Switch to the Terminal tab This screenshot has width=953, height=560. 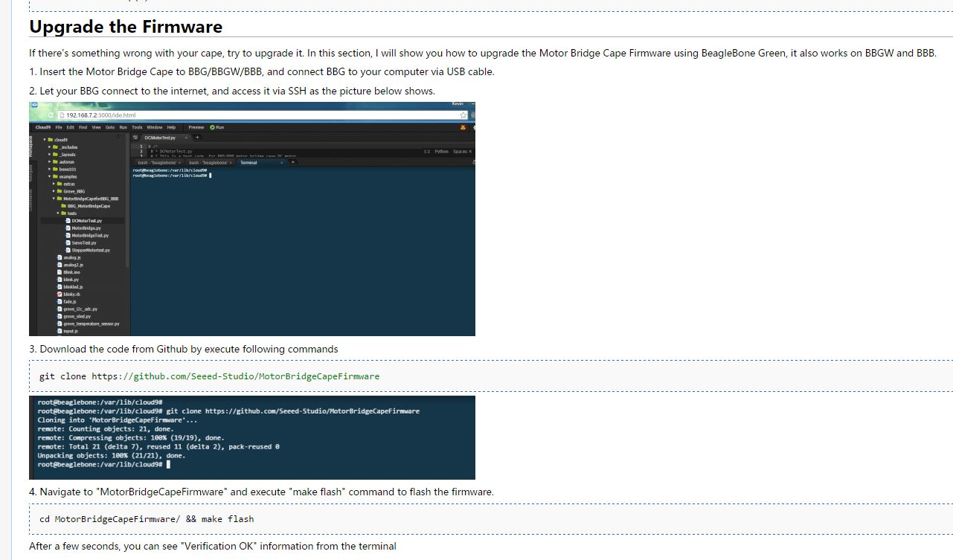pyautogui.click(x=248, y=162)
